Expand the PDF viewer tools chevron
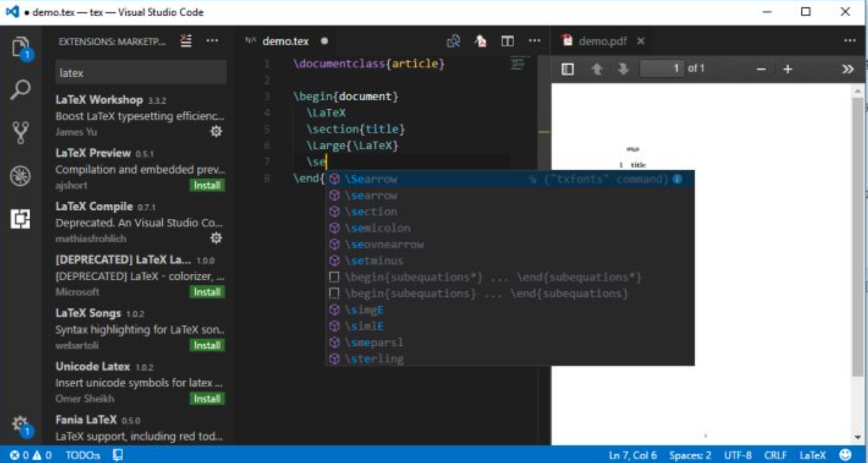Screen dimensions: 868x463 (x=848, y=69)
